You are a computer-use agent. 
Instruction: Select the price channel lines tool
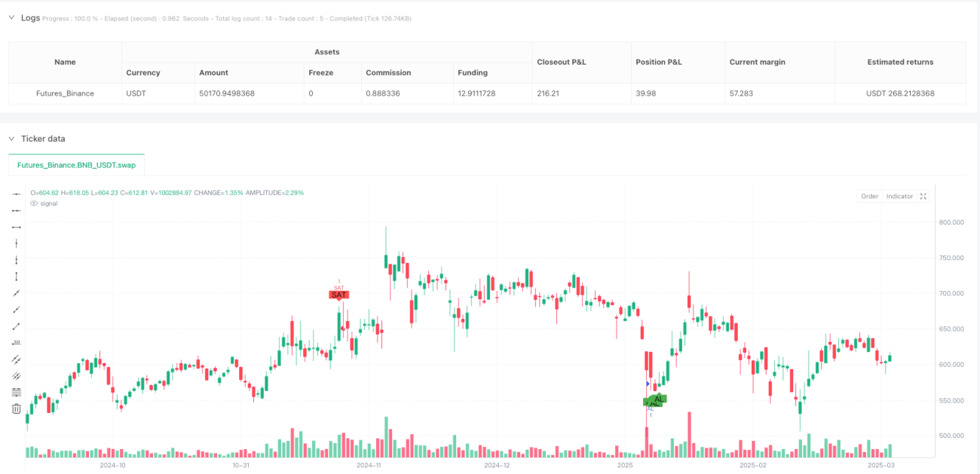pos(17,375)
